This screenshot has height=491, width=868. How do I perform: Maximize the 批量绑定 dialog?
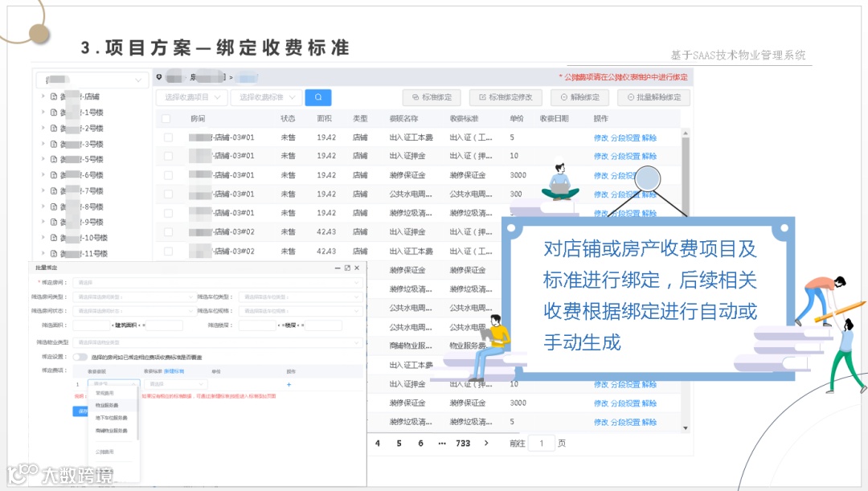point(347,268)
